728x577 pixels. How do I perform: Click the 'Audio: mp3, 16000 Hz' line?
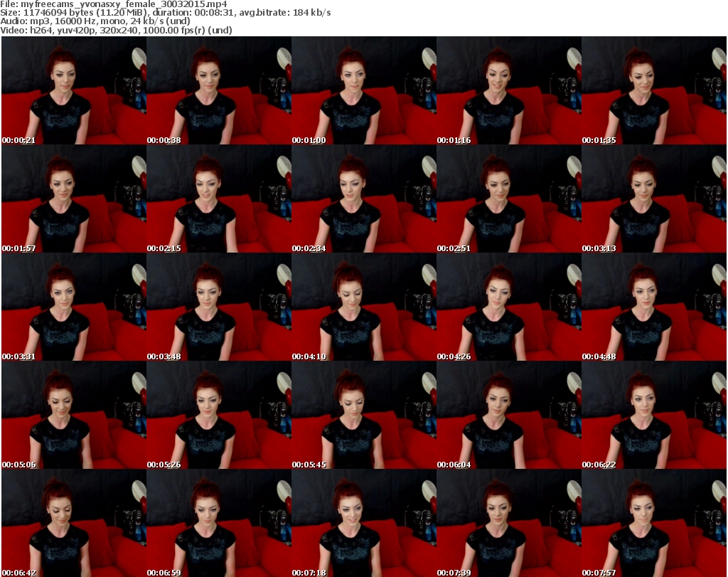(95, 21)
